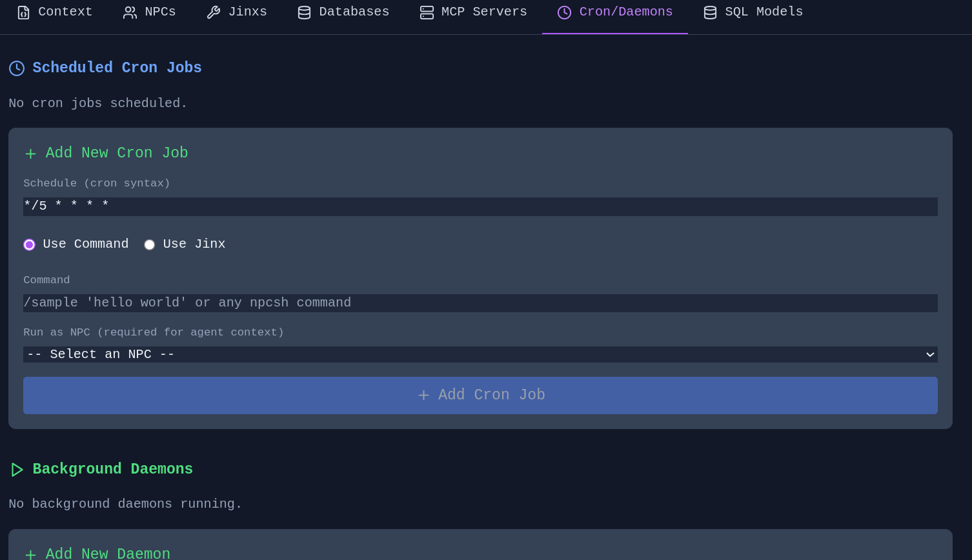Click the 'No cron jobs scheduled.' text
The height and width of the screenshot is (560, 972).
98,103
